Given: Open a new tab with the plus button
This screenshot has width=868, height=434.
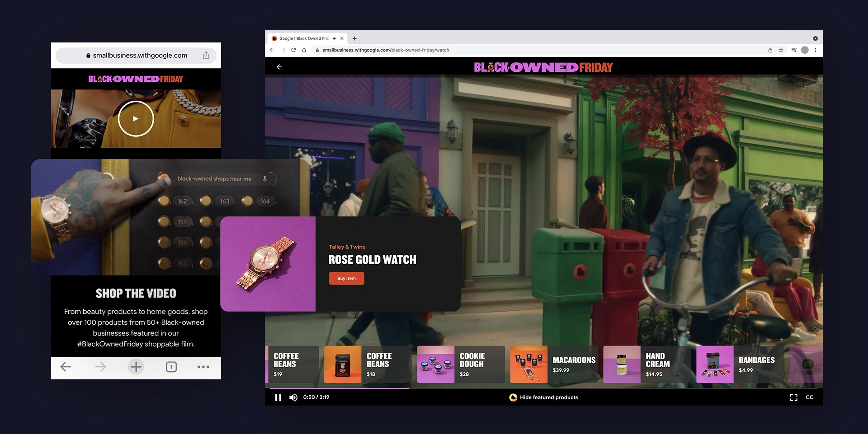Looking at the screenshot, I should coord(354,38).
